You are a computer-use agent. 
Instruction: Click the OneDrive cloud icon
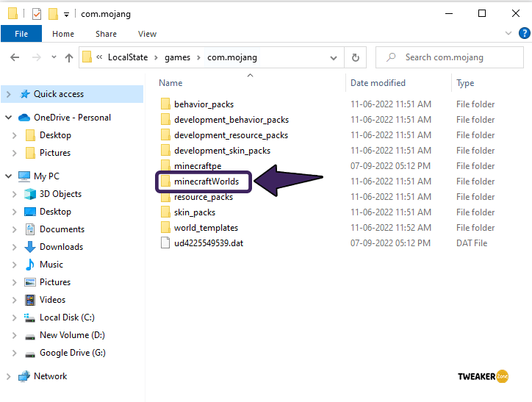(x=24, y=118)
